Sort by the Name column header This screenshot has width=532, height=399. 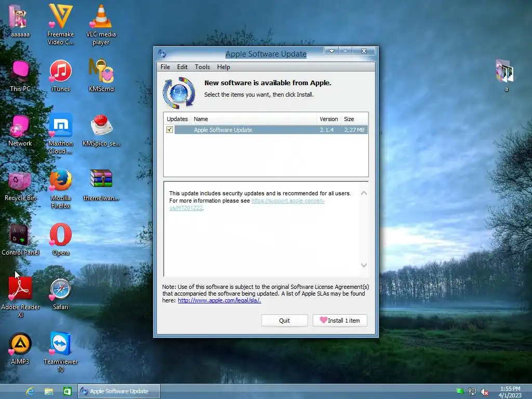[x=254, y=119]
